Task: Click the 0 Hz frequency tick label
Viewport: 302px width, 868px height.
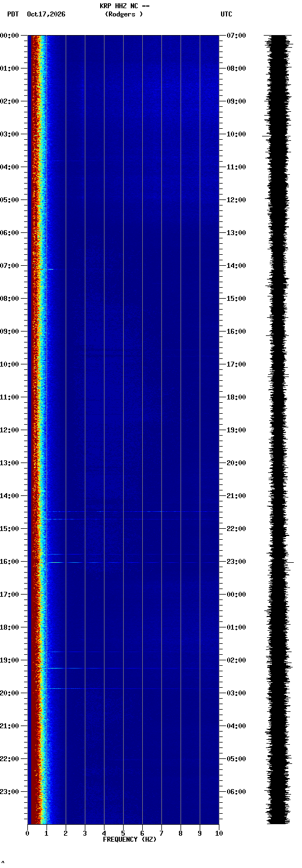Action: pyautogui.click(x=27, y=833)
